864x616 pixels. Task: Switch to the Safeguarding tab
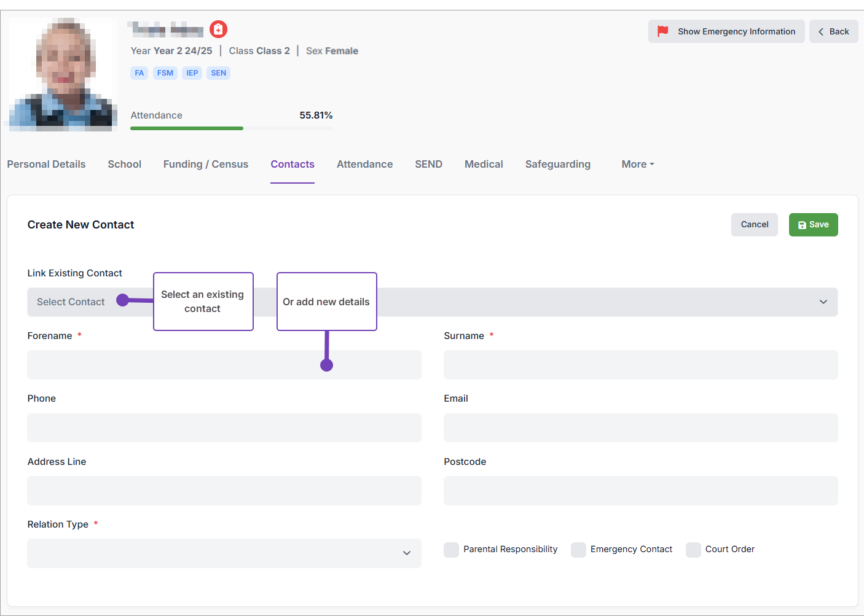(557, 165)
